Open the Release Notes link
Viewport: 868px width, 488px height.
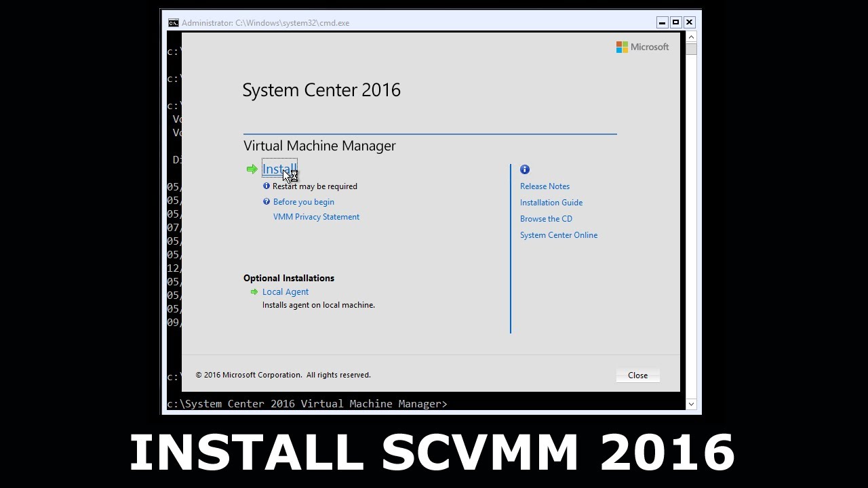click(545, 186)
